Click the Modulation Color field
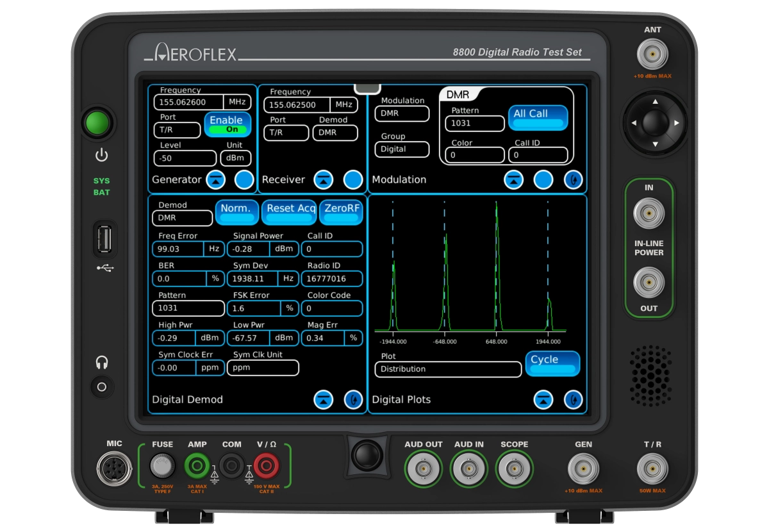 click(x=474, y=155)
